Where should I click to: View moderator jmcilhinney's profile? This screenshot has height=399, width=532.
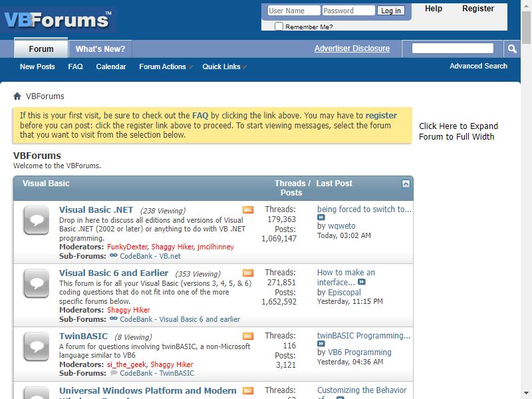tap(215, 247)
